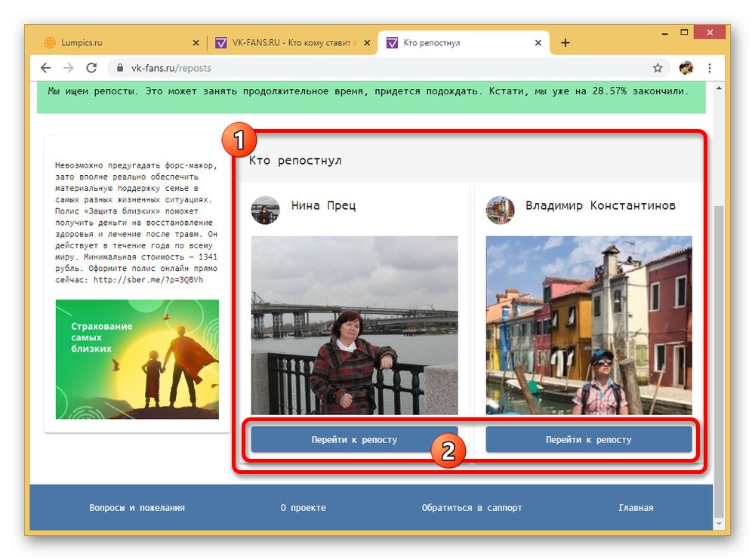The height and width of the screenshot is (560, 755).
Task: Close the VK-FANS.RU tab
Action: [x=367, y=43]
